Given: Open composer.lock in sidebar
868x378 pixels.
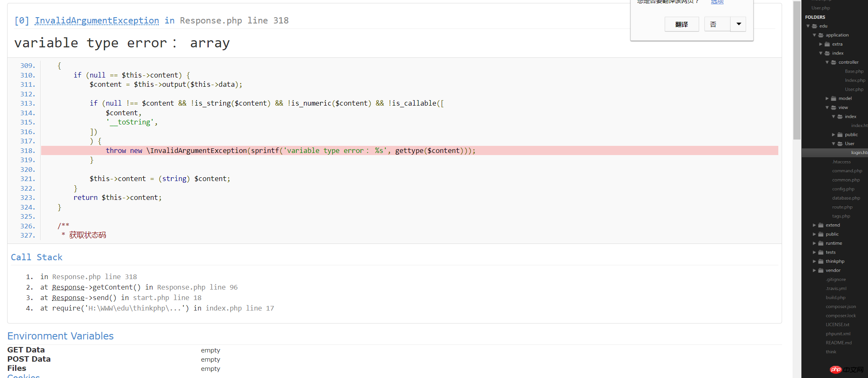Looking at the screenshot, I should [841, 316].
